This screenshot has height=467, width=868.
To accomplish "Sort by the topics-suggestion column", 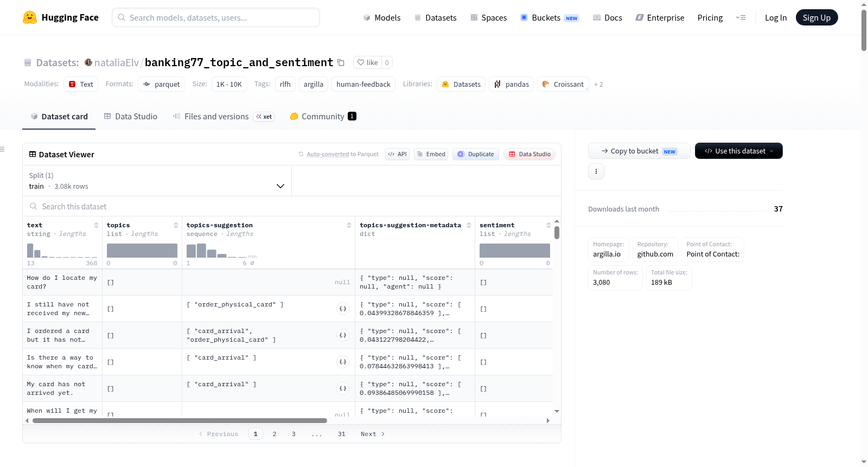I will pyautogui.click(x=349, y=225).
